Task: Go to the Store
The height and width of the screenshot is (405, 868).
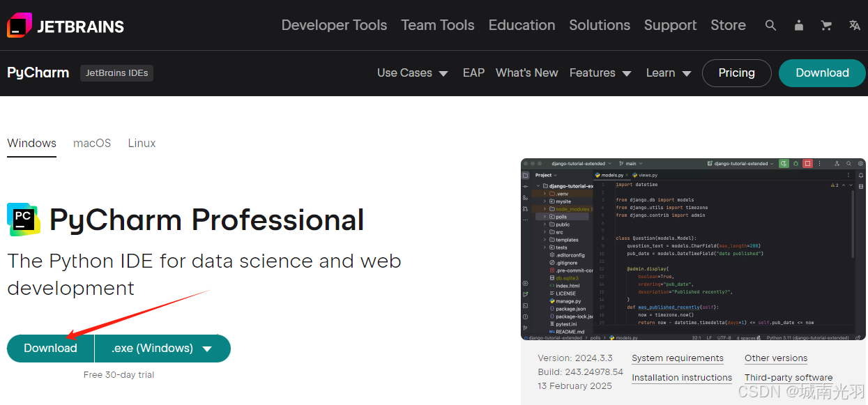Action: tap(729, 25)
